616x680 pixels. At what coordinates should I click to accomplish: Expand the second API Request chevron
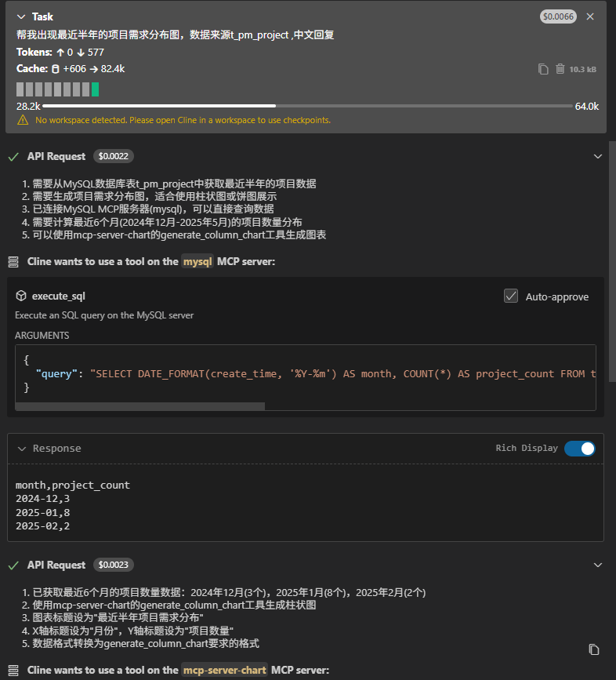pyautogui.click(x=598, y=565)
